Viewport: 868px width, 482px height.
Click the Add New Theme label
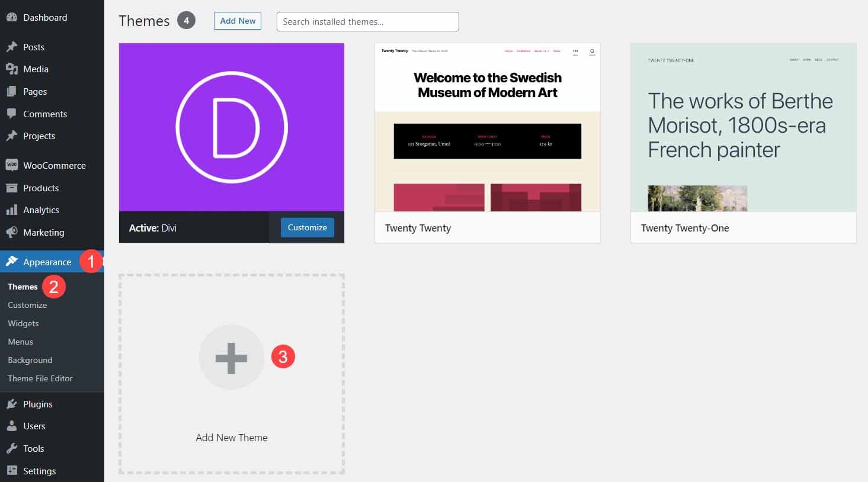232,438
